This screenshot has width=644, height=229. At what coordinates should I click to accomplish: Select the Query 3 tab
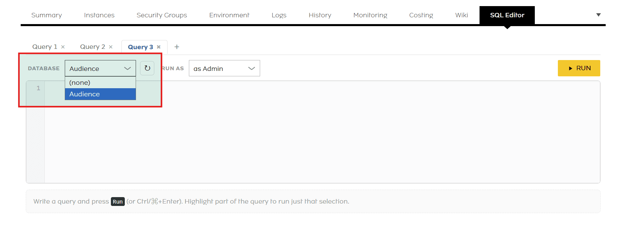140,47
